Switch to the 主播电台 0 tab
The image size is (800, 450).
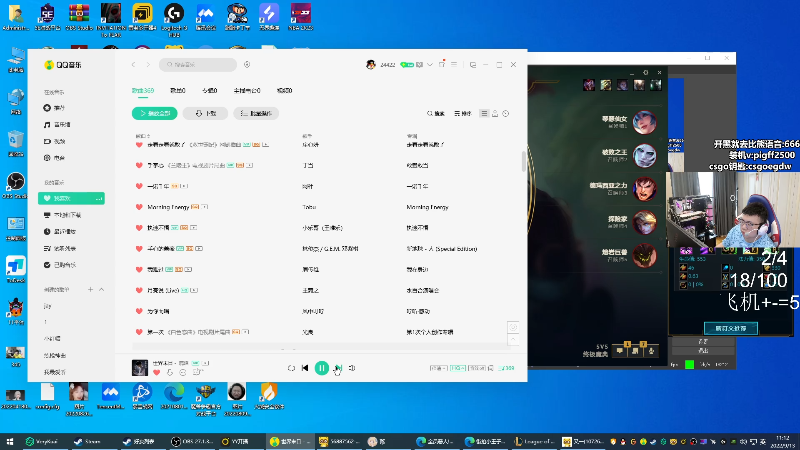247,90
